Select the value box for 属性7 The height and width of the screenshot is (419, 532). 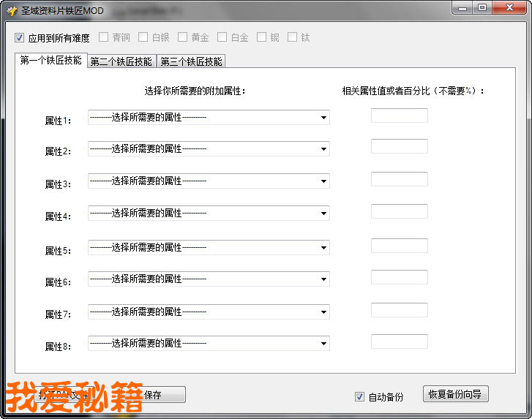[399, 310]
